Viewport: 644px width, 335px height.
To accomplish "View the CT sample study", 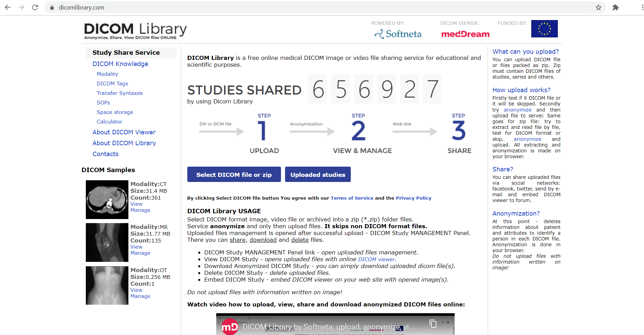I will coord(136,204).
